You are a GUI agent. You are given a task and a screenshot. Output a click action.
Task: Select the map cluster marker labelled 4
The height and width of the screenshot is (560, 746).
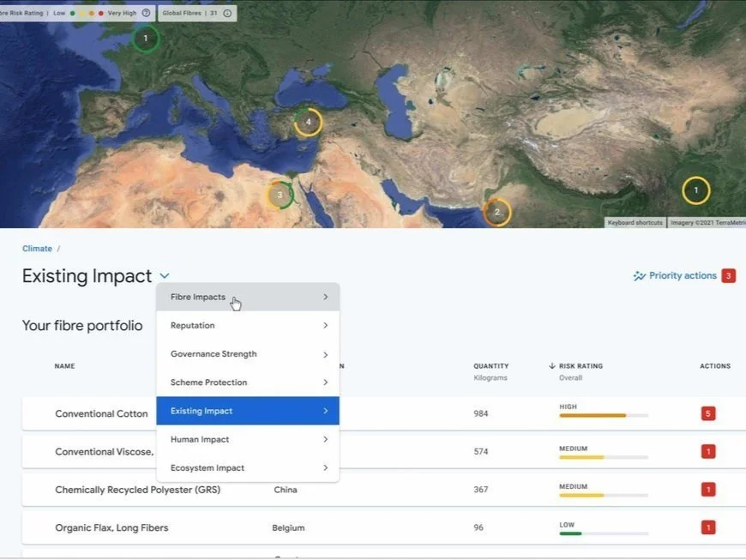[309, 122]
